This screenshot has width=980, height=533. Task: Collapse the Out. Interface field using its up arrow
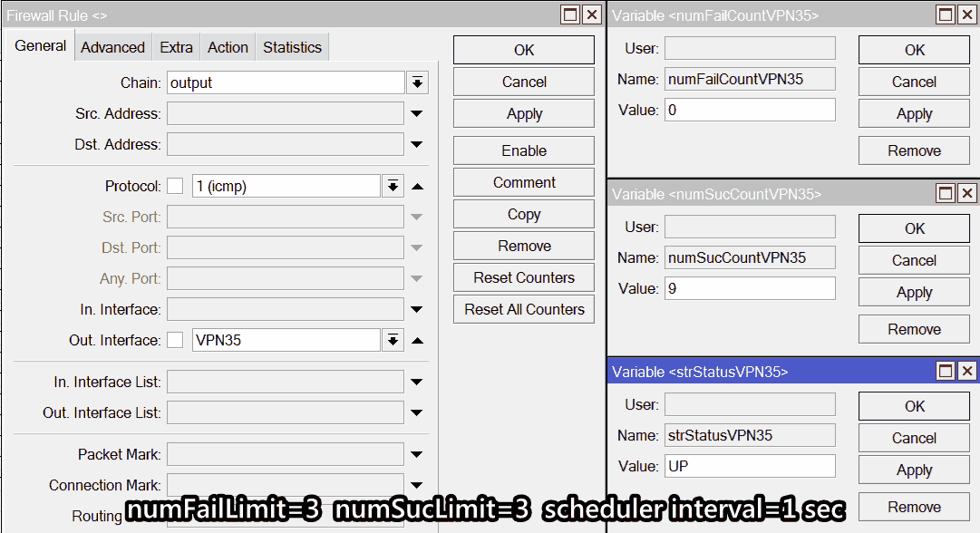point(416,339)
